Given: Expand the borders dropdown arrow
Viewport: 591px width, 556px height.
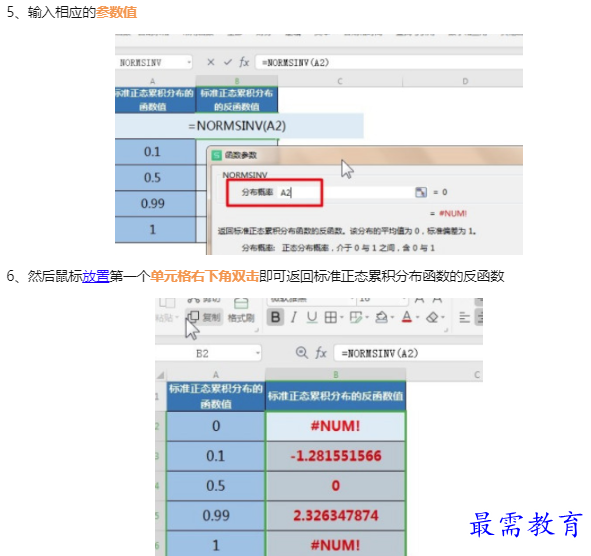Looking at the screenshot, I should (342, 317).
